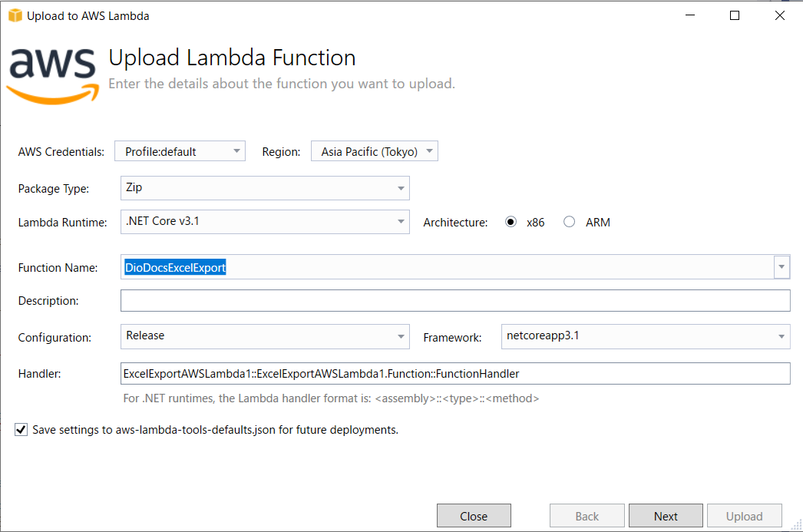Screen dimensions: 803x532
Task: Click the Close button
Action: pyautogui.click(x=474, y=516)
